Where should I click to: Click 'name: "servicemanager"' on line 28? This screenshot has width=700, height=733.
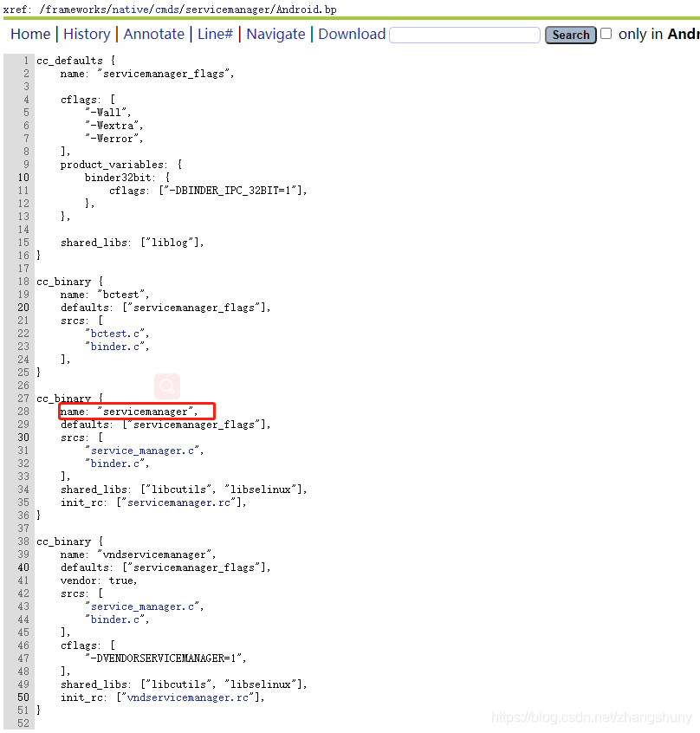pyautogui.click(x=129, y=412)
